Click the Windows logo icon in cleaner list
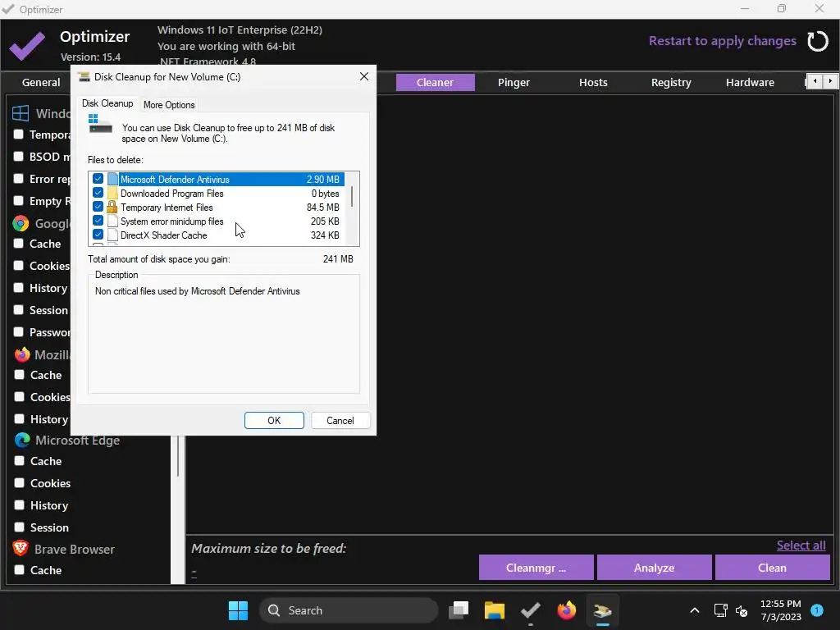 click(x=21, y=113)
